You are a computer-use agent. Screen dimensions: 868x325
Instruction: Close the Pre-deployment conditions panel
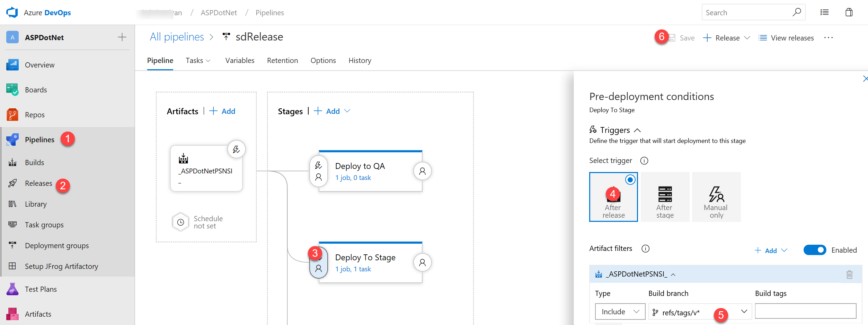coord(865,79)
